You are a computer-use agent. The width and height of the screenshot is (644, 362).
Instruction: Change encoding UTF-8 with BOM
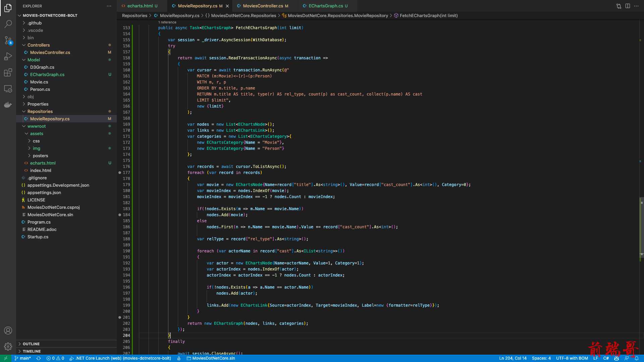(572, 358)
